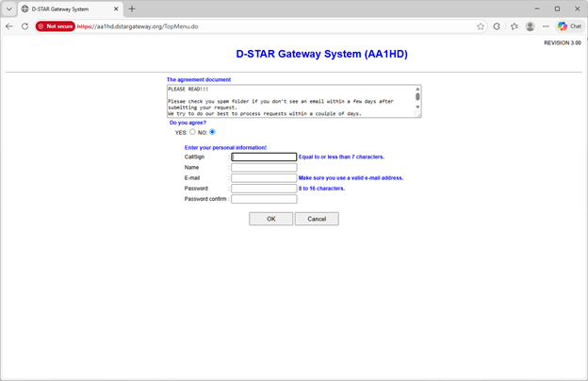Focus the CallSign input field
This screenshot has width=588, height=381.
264,157
